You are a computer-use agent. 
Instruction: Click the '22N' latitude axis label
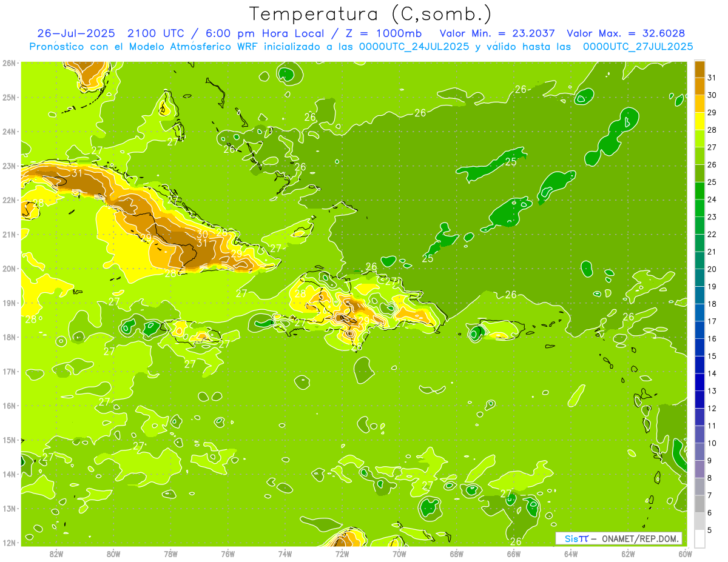[x=8, y=200]
